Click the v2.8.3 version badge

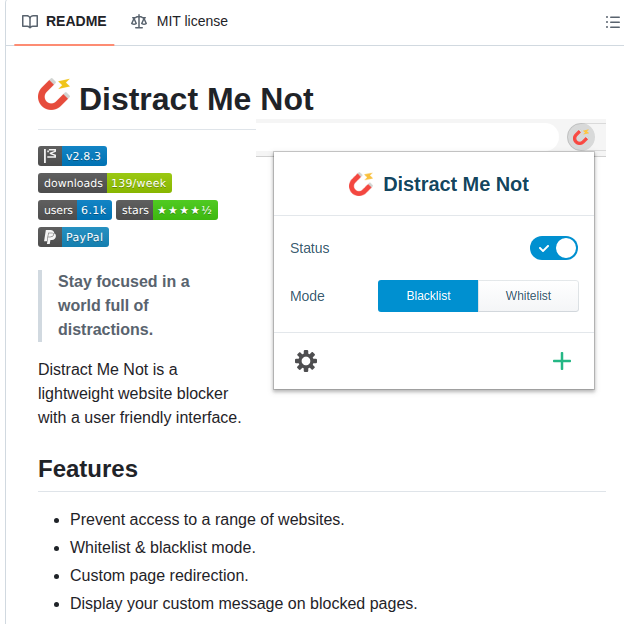[72, 156]
